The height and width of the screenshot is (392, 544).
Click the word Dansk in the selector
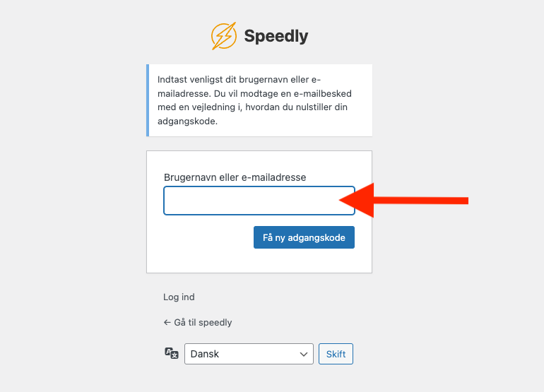coord(205,354)
